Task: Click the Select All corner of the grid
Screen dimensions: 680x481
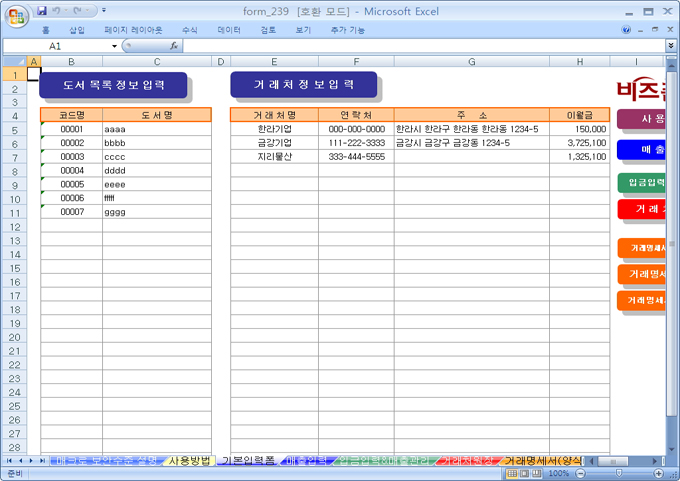Action: pos(15,62)
